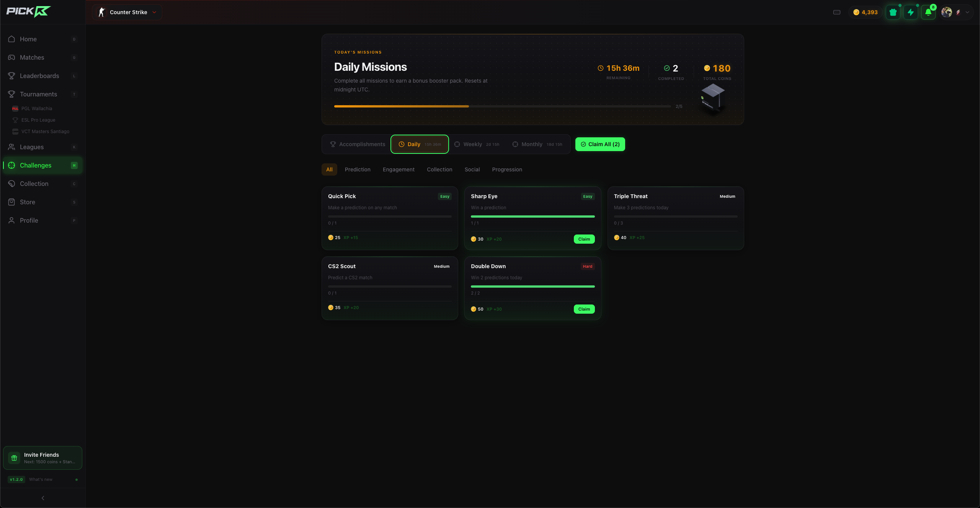Switch to the Weekly missions tab
The width and height of the screenshot is (980, 508).
click(x=477, y=144)
